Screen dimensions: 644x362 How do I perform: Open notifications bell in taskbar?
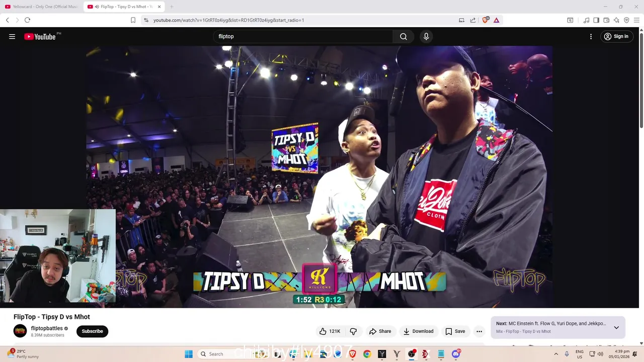(x=635, y=354)
